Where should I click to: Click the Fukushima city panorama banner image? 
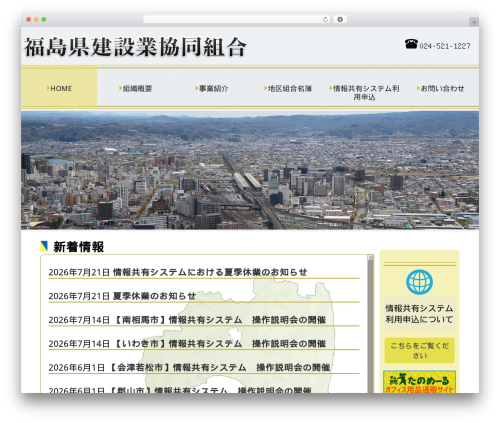click(250, 170)
